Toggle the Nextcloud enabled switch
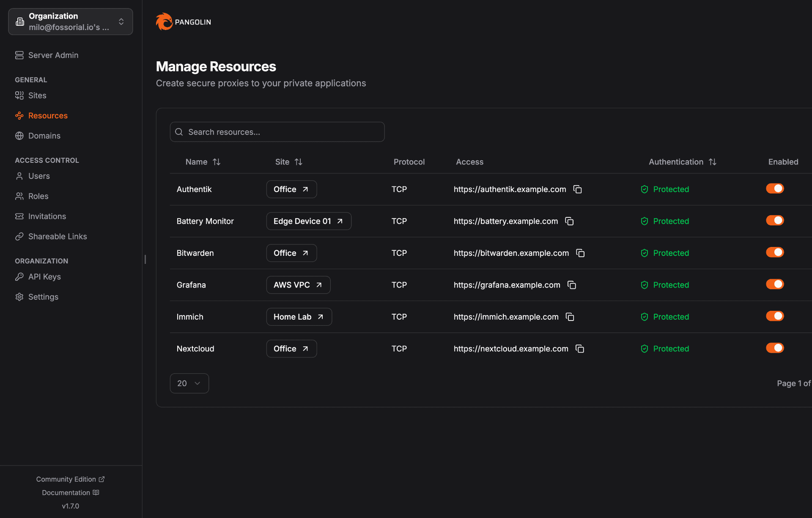The width and height of the screenshot is (812, 518). click(x=775, y=348)
